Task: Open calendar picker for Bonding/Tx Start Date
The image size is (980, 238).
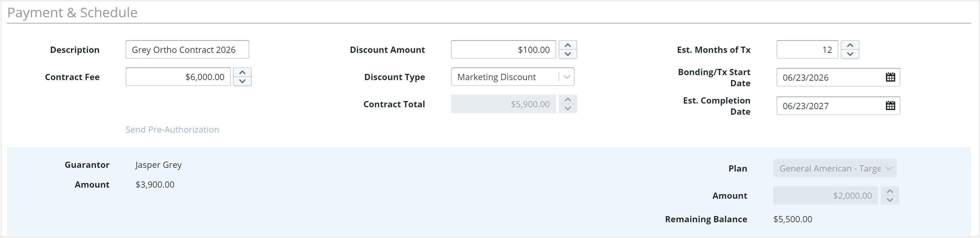Action: point(890,77)
